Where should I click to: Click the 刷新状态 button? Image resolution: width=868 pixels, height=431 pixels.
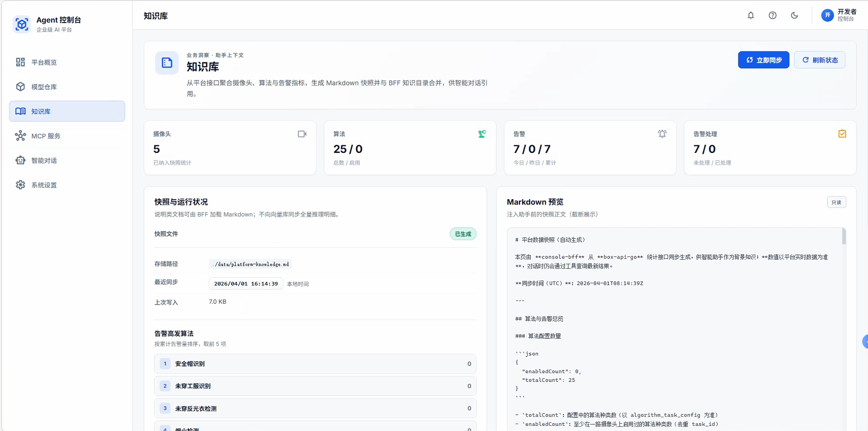coord(820,60)
